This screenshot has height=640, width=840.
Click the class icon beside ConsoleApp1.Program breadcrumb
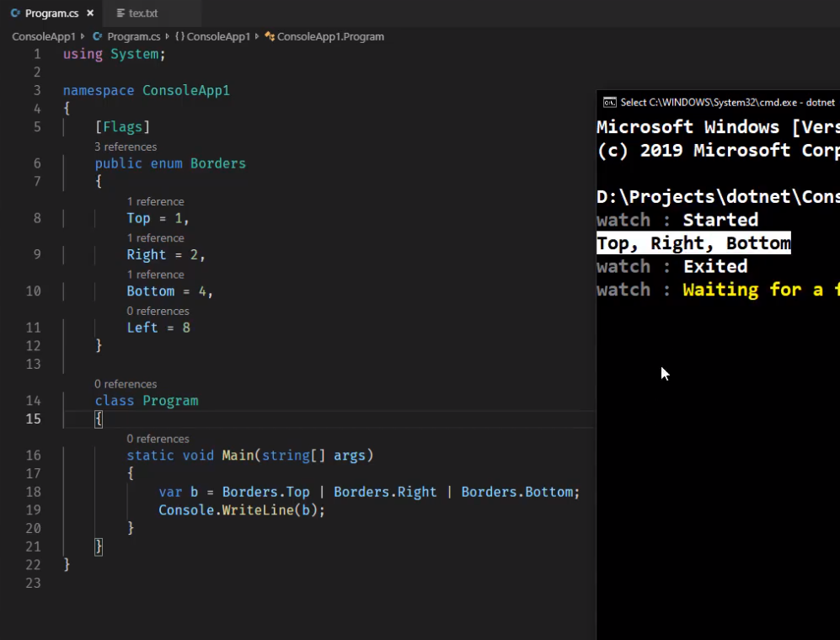click(x=270, y=37)
